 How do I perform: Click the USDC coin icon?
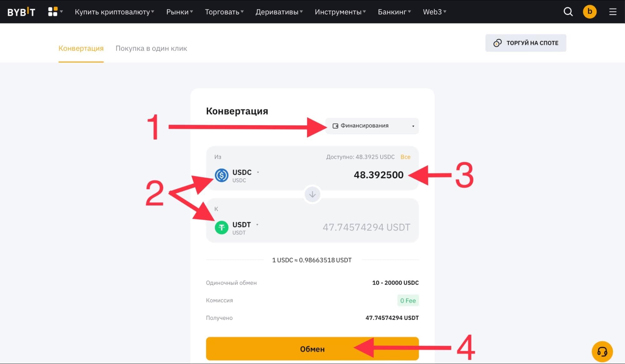[x=222, y=175]
